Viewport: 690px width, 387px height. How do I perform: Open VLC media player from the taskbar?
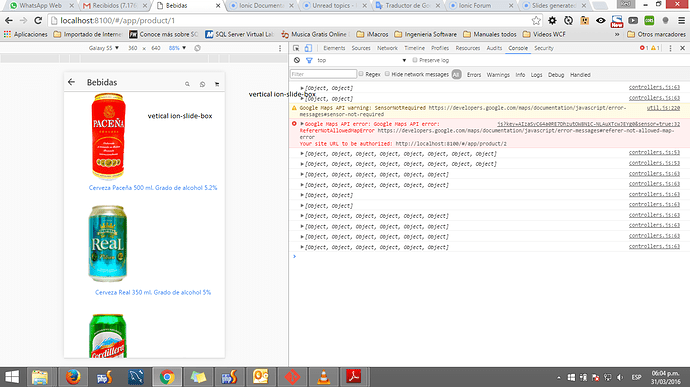click(323, 377)
